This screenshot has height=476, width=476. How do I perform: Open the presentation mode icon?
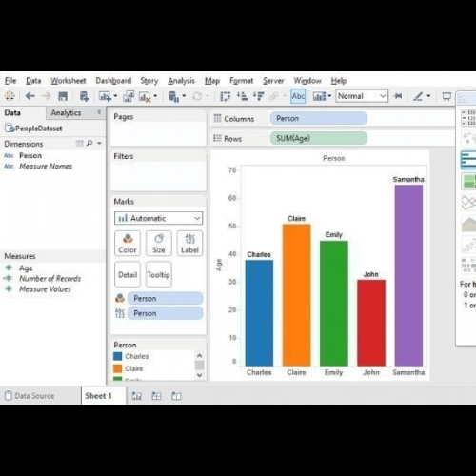pyautogui.click(x=446, y=96)
